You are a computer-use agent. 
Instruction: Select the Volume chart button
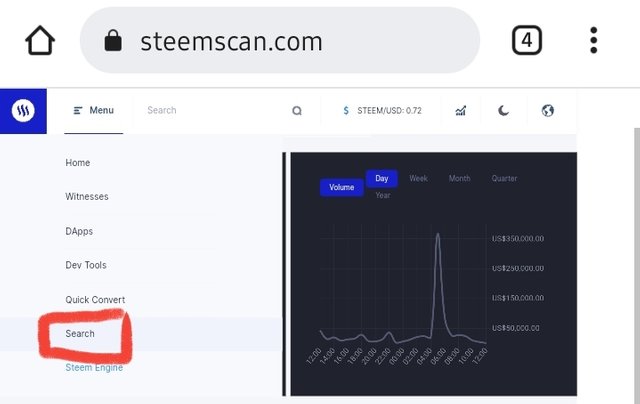342,187
